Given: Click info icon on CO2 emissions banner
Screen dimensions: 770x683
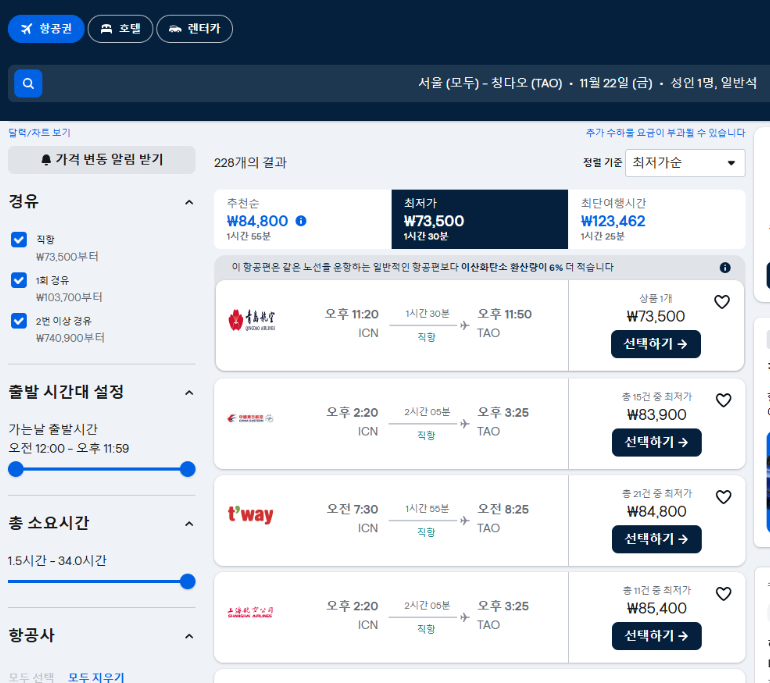Looking at the screenshot, I should 725,268.
